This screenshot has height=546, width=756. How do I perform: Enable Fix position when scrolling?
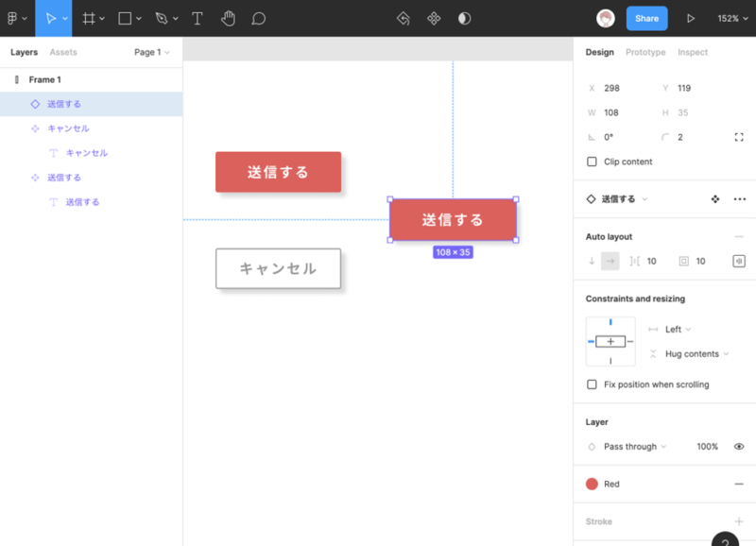coord(593,384)
